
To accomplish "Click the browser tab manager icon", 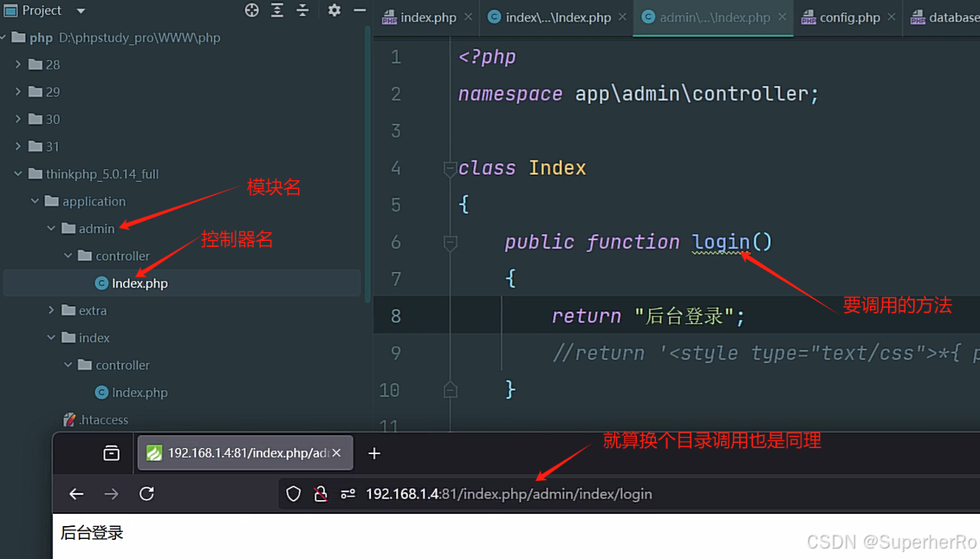I will [x=111, y=452].
